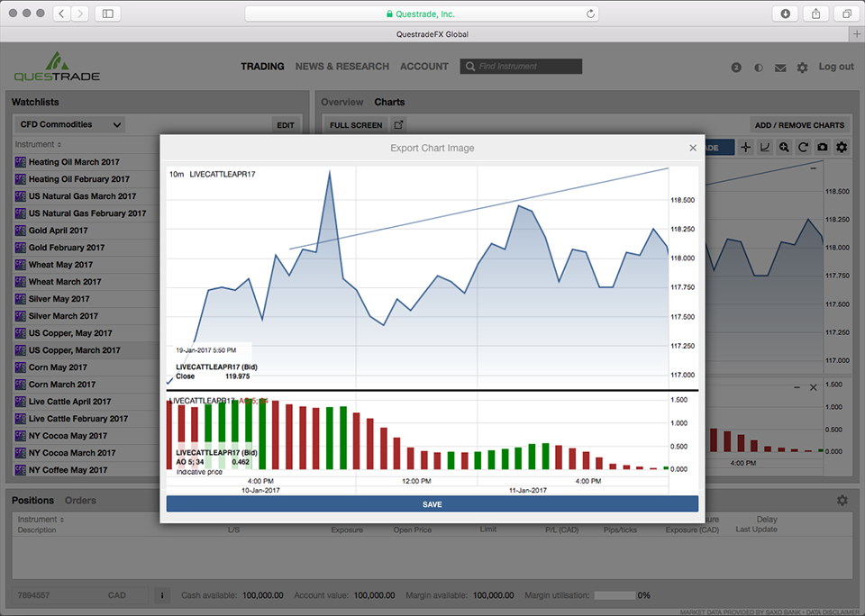Open the drawing annotations tool icon
Image resolution: width=865 pixels, height=616 pixels.
[765, 147]
